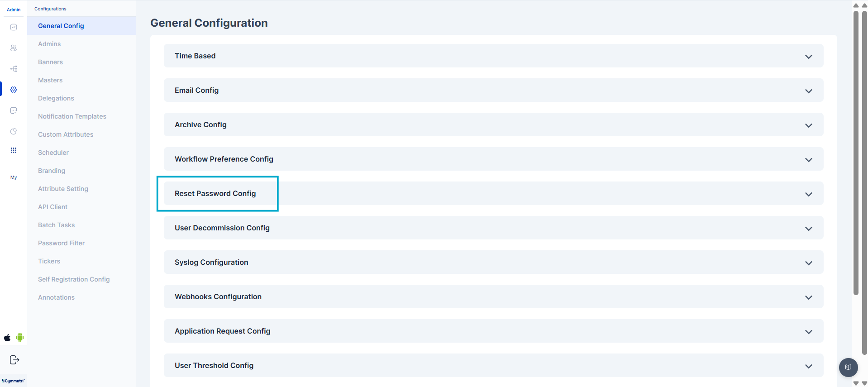
Task: Go to Password Filter settings
Action: (61, 243)
